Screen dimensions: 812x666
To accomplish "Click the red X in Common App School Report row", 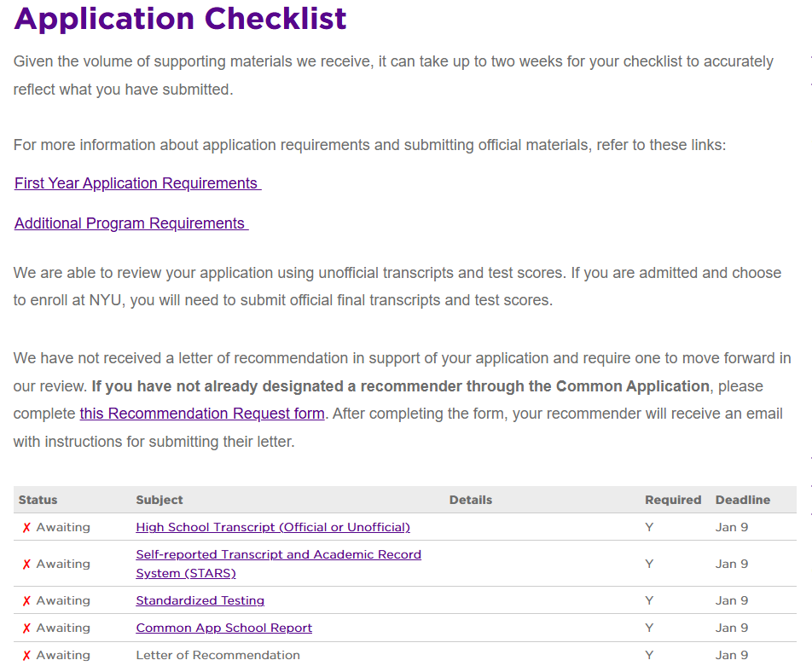I will point(26,628).
